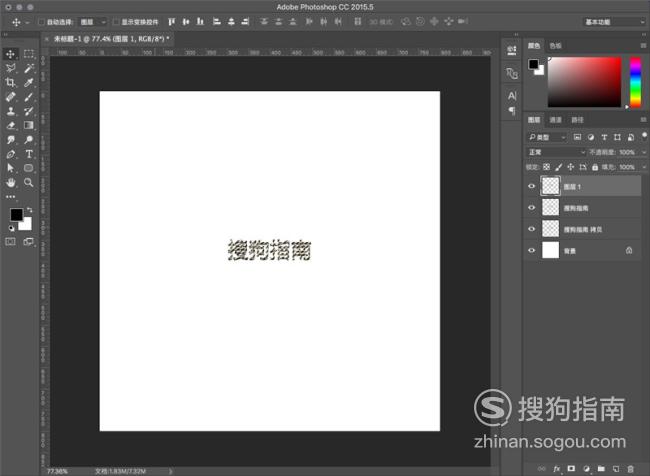Open fill 100% slider arrow
Viewport: 650px width, 476px height.
tap(644, 167)
